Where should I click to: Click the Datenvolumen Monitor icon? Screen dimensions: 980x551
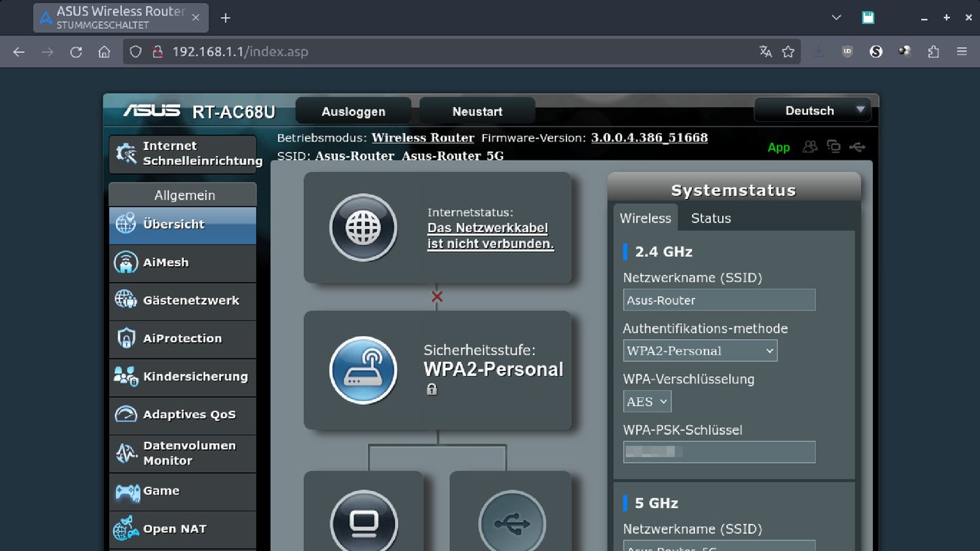(125, 452)
